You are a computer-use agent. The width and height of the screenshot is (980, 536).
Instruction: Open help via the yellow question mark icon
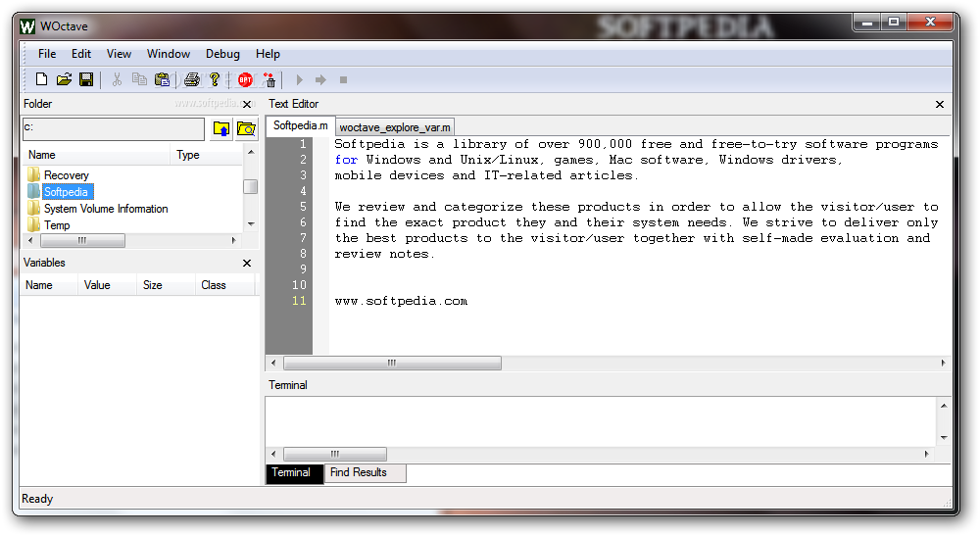pyautogui.click(x=215, y=79)
